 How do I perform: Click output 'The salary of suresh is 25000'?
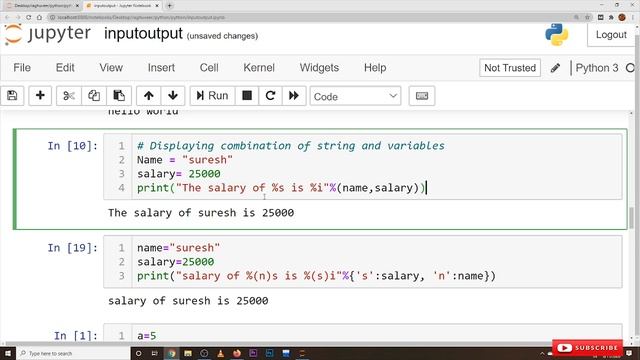pyautogui.click(x=201, y=213)
